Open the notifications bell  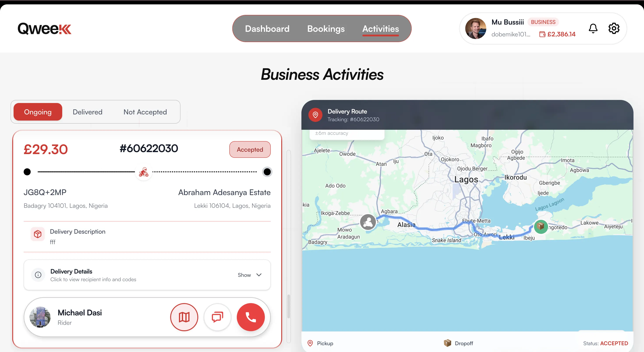tap(593, 28)
